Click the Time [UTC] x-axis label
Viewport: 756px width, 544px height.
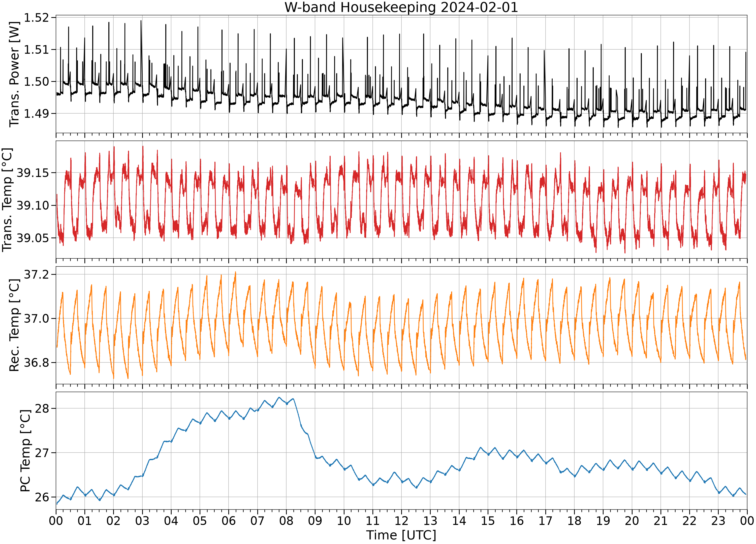401,535
